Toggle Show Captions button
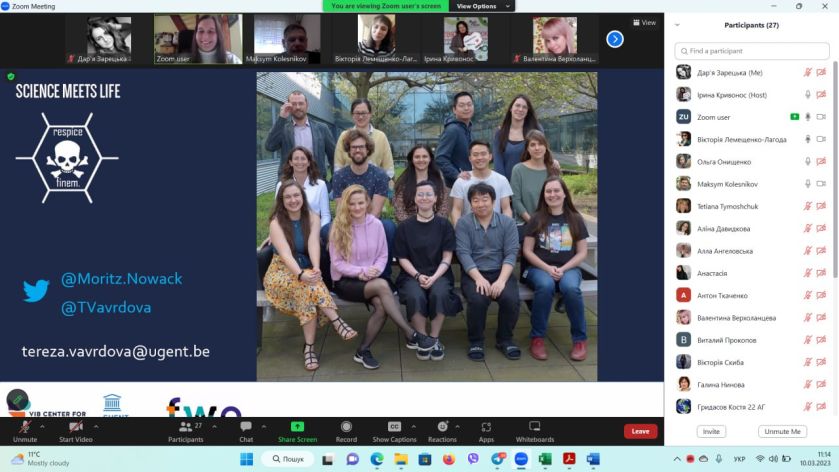This screenshot has width=839, height=472. (394, 427)
